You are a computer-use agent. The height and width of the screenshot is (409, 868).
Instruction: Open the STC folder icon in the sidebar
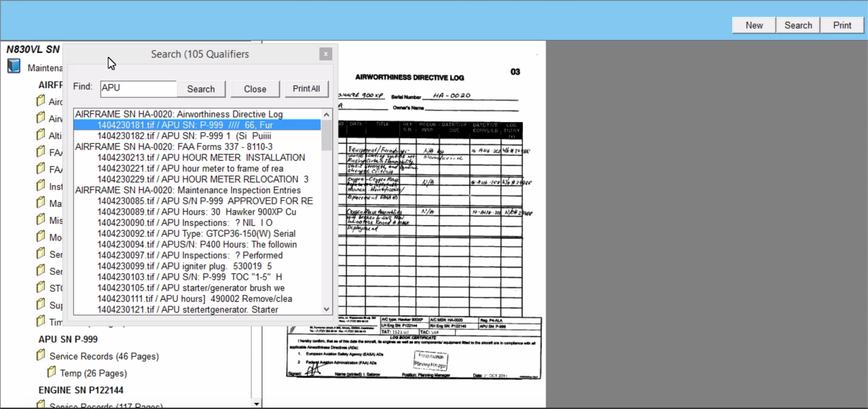click(41, 287)
